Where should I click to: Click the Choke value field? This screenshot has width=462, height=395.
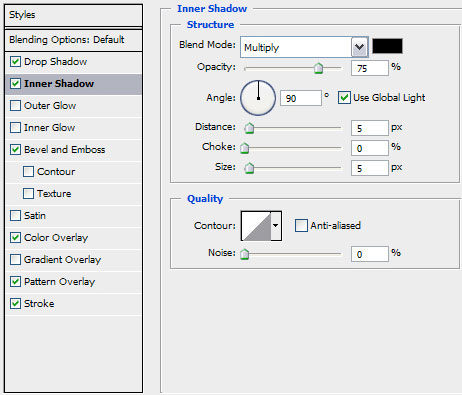pyautogui.click(x=370, y=148)
